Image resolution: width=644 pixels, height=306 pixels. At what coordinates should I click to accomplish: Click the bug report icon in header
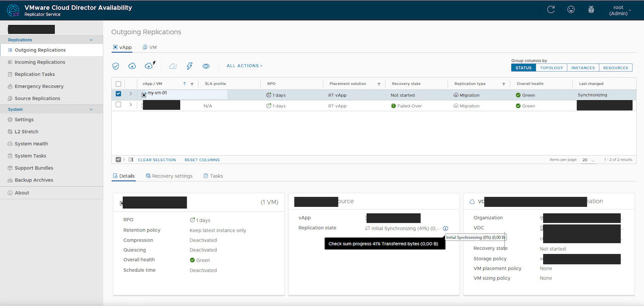591,10
